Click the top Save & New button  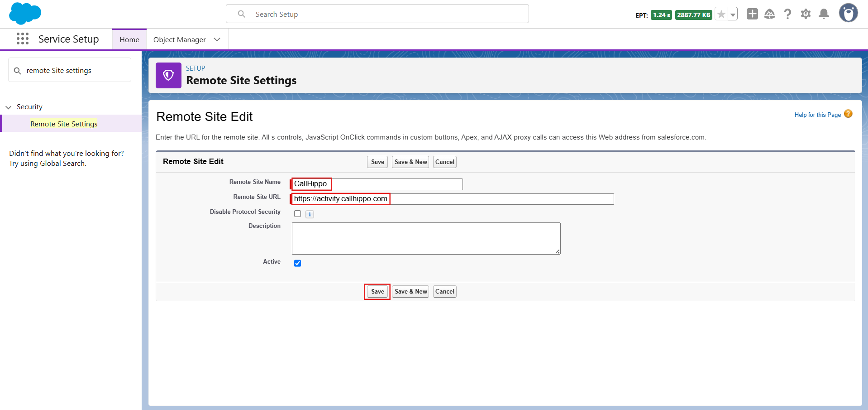(410, 162)
